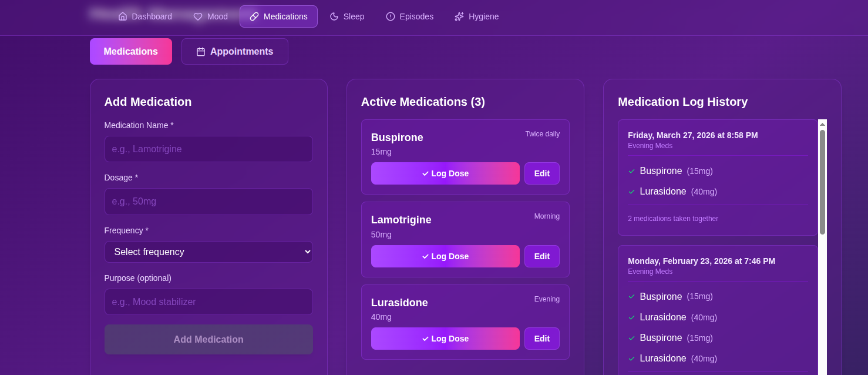868x375 pixels.
Task: Switch to the Sleep tab
Action: tap(347, 16)
